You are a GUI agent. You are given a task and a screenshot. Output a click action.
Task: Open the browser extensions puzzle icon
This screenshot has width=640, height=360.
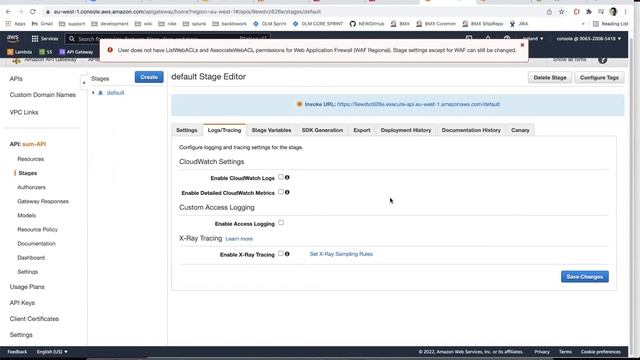[x=589, y=12]
